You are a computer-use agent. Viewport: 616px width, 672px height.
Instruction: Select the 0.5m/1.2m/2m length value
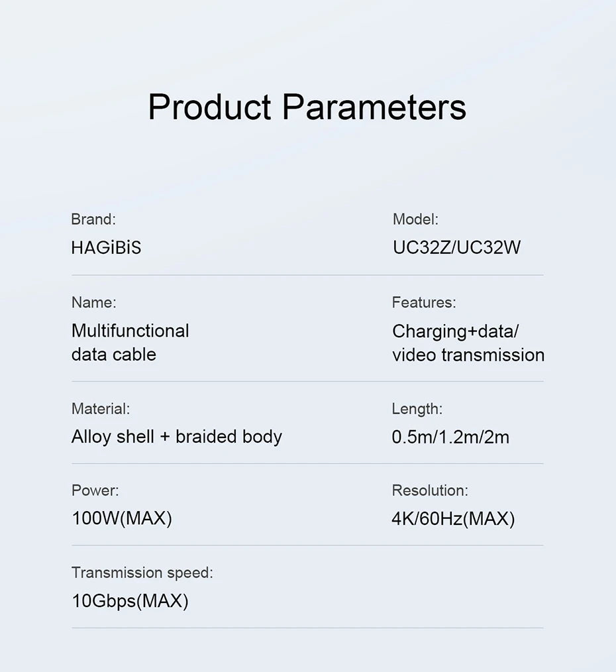tap(450, 437)
